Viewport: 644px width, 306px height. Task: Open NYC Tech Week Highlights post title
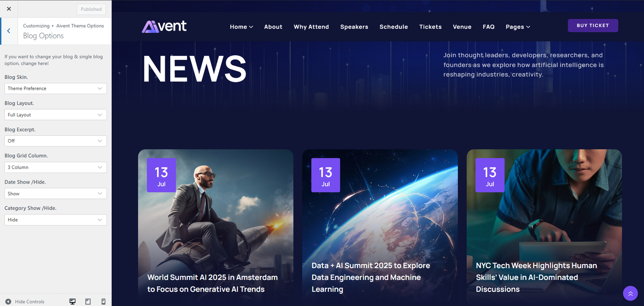pos(536,277)
